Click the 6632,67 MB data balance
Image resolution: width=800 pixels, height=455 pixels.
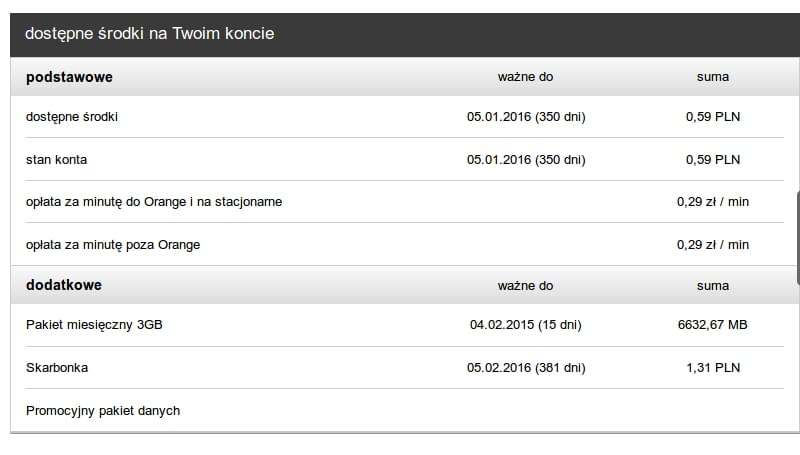[713, 325]
